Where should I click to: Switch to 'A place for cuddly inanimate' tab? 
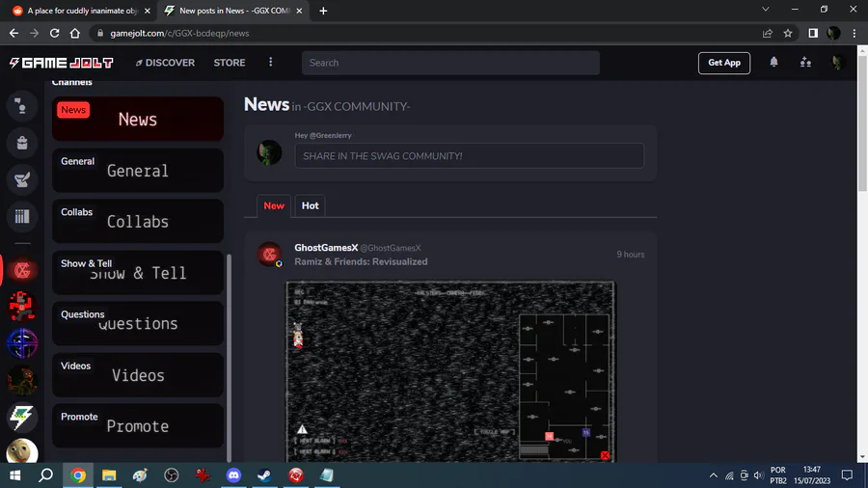81,11
